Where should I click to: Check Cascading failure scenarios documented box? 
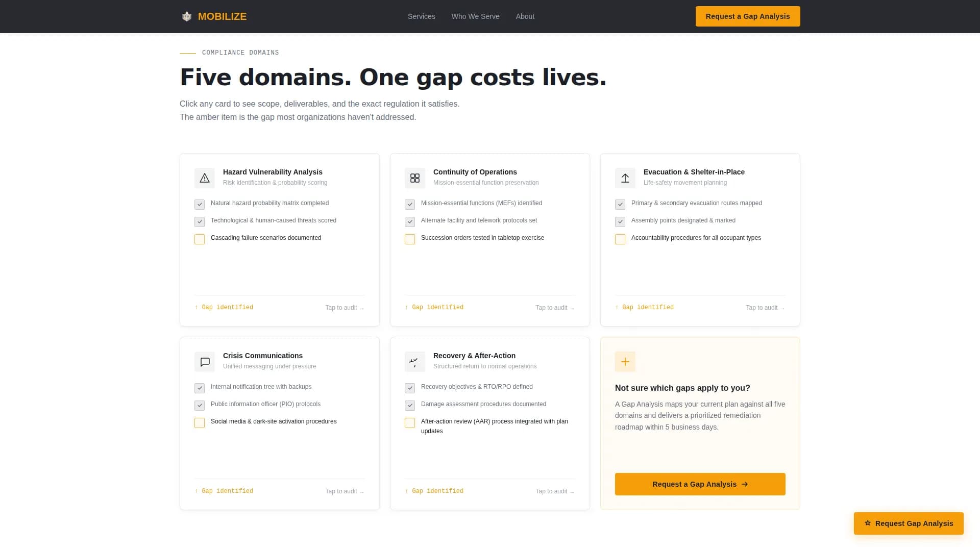(200, 239)
